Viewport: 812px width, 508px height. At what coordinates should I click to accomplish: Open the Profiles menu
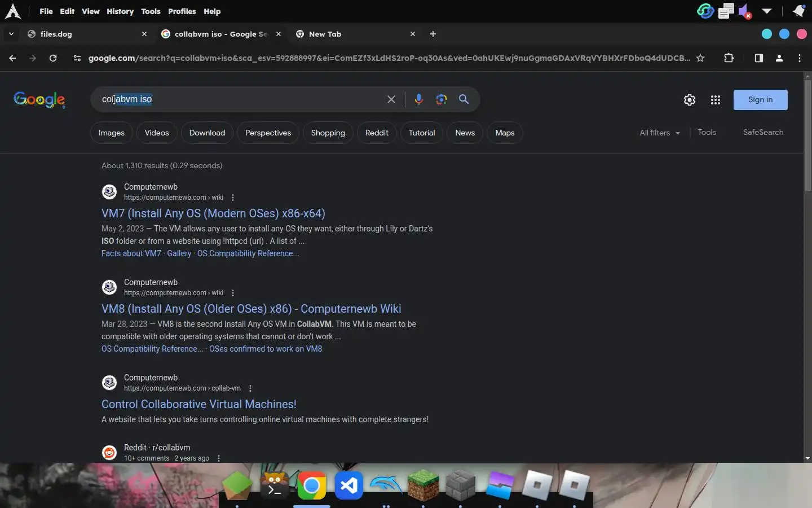coord(182,11)
